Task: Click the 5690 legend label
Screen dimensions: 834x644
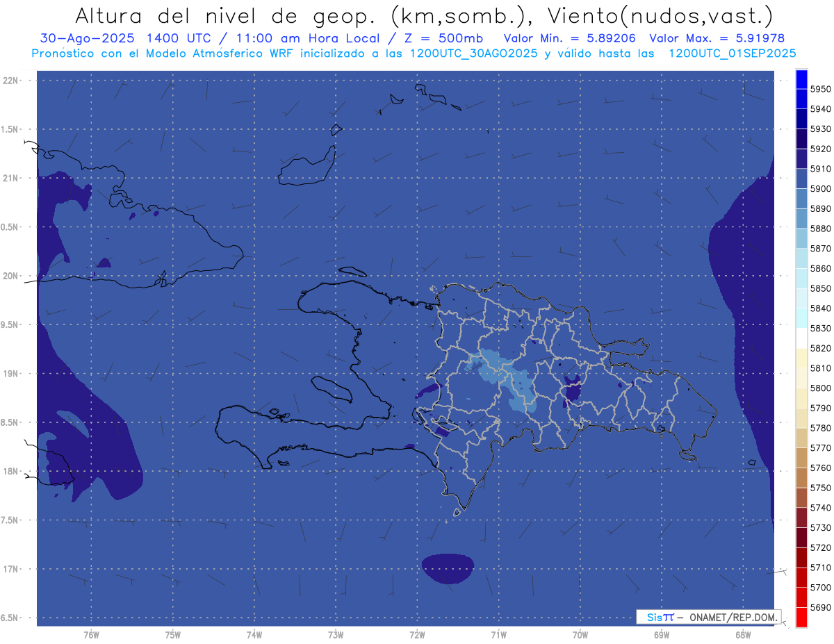Action: (820, 607)
